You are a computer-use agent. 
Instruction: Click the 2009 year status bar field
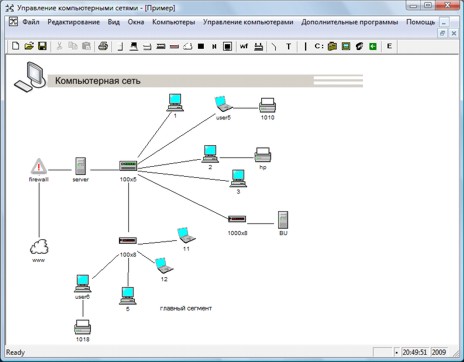[x=439, y=352]
